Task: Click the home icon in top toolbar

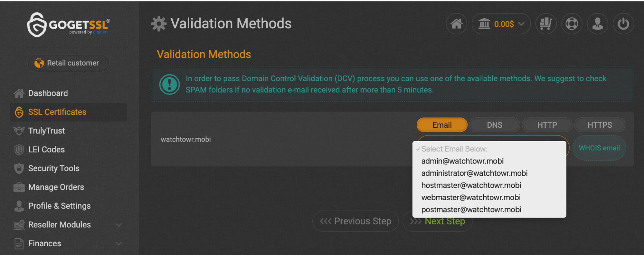Action: coord(456,24)
